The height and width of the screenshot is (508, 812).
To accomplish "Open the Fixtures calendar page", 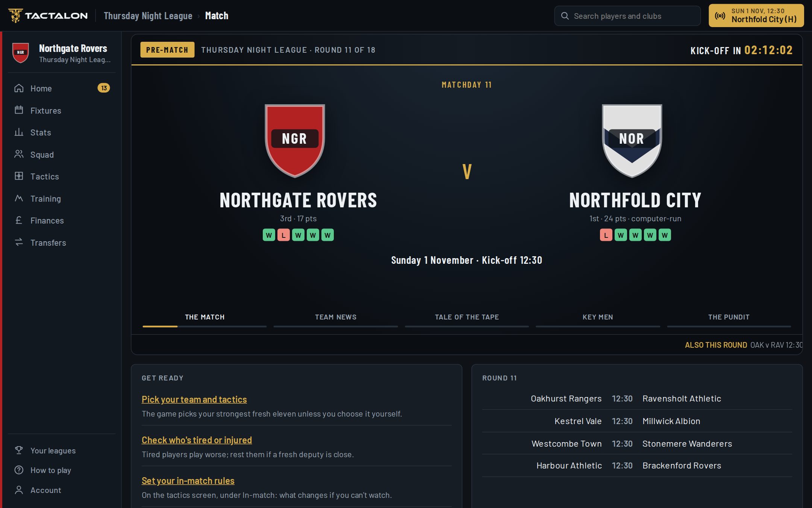I will (62, 110).
